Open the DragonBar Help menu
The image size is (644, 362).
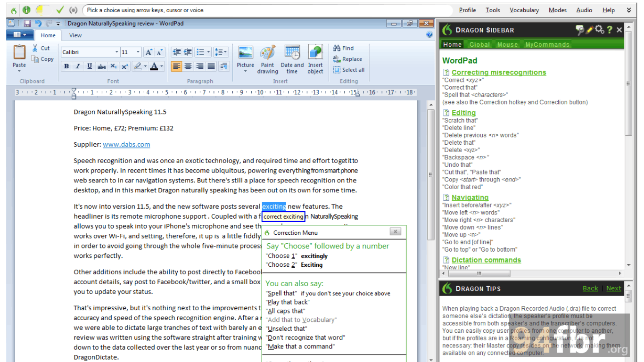pyautogui.click(x=609, y=10)
